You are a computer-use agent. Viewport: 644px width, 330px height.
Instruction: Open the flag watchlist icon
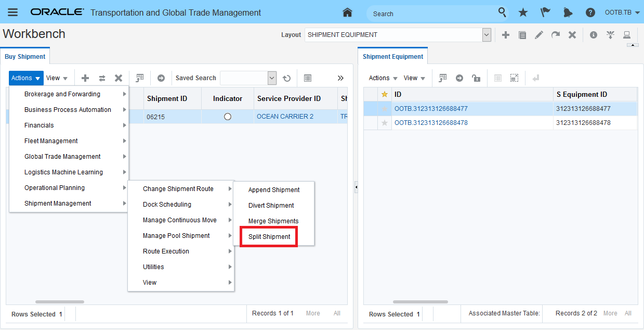(x=545, y=12)
